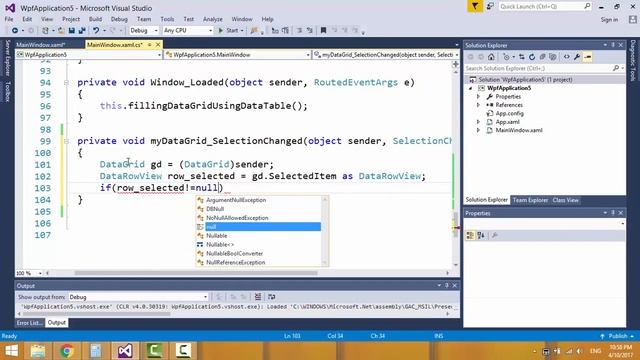Open the Debug menu

[x=119, y=19]
